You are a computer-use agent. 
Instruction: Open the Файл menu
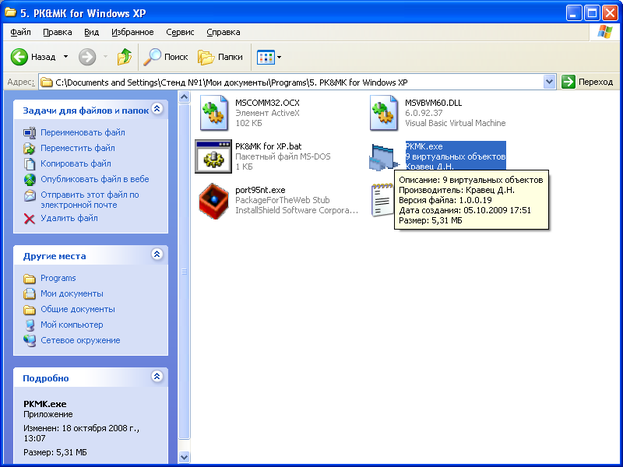click(20, 32)
